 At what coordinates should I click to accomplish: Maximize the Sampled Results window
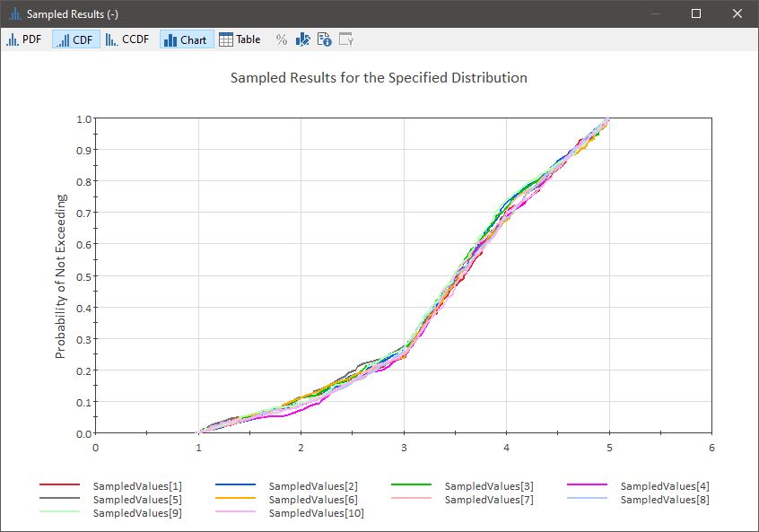coord(696,13)
